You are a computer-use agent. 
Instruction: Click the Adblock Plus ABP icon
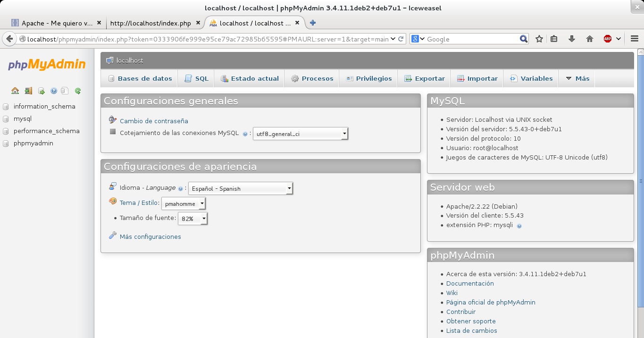608,39
